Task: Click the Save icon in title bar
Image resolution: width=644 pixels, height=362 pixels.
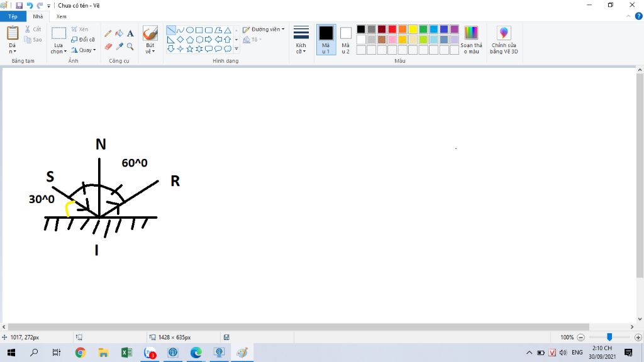Action: (x=19, y=5)
